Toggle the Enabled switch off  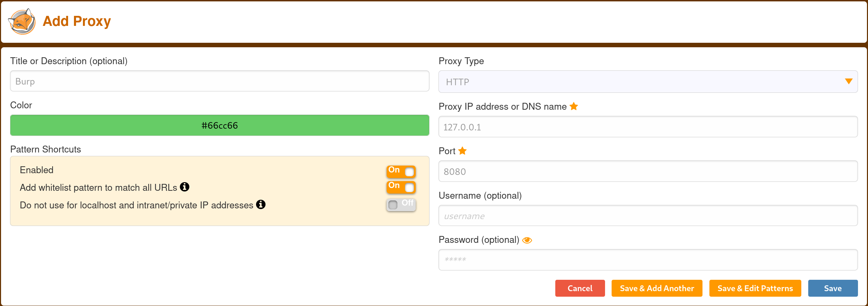tap(401, 171)
